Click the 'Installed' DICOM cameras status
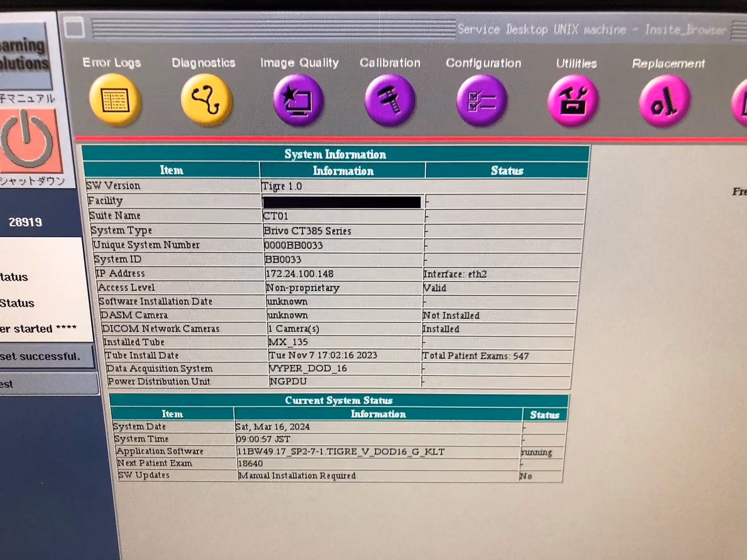The image size is (747, 560). [x=441, y=329]
